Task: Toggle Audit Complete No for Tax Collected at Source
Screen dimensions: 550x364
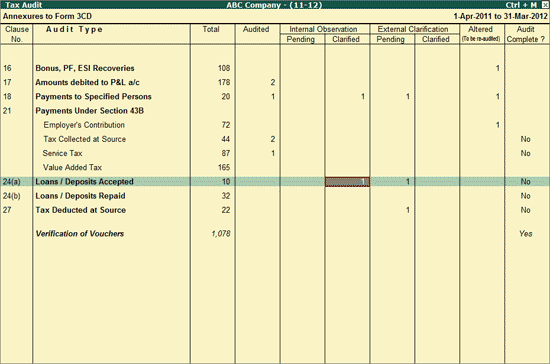Action: [x=525, y=139]
